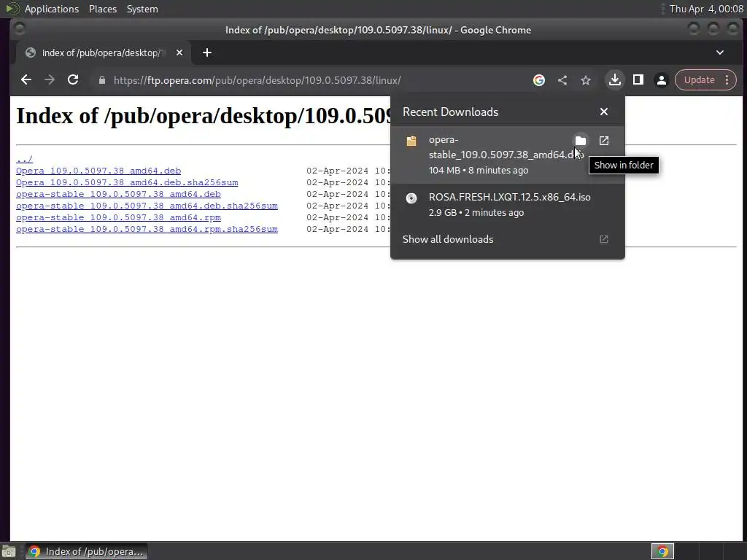Download opera-stable_109.0.5097.38_amd64.rpm
This screenshot has width=747, height=560.
tap(118, 217)
